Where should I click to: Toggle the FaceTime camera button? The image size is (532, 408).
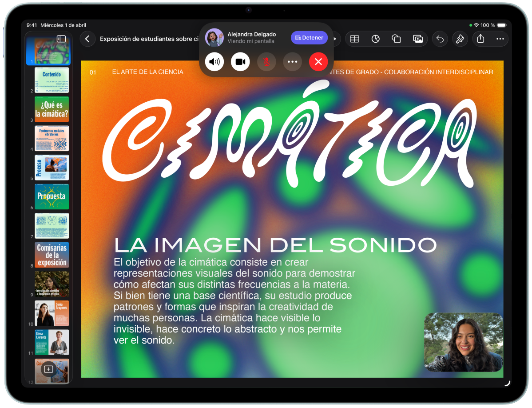240,62
